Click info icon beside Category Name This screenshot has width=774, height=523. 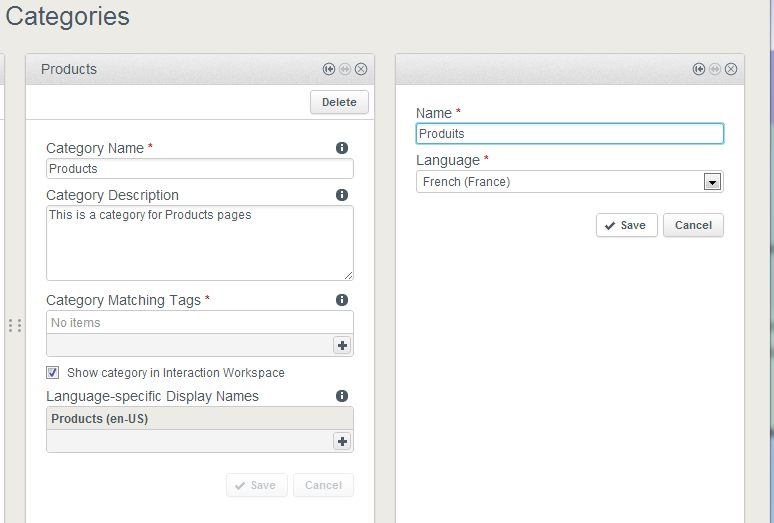tap(342, 148)
